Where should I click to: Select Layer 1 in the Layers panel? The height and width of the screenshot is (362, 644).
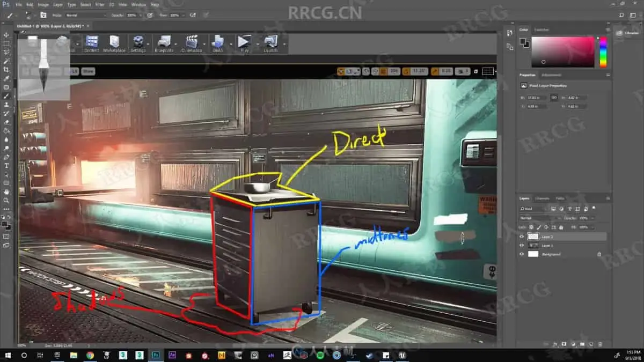pyautogui.click(x=563, y=245)
